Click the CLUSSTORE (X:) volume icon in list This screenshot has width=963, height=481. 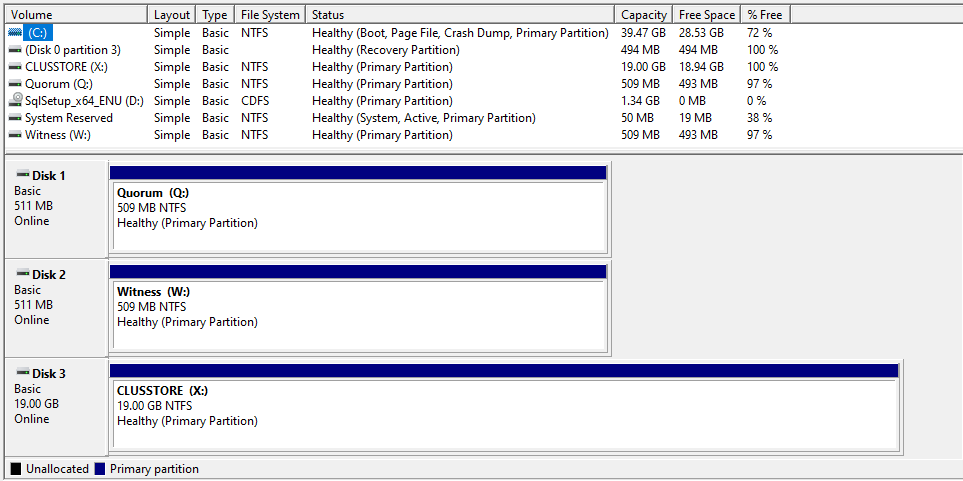click(x=15, y=66)
